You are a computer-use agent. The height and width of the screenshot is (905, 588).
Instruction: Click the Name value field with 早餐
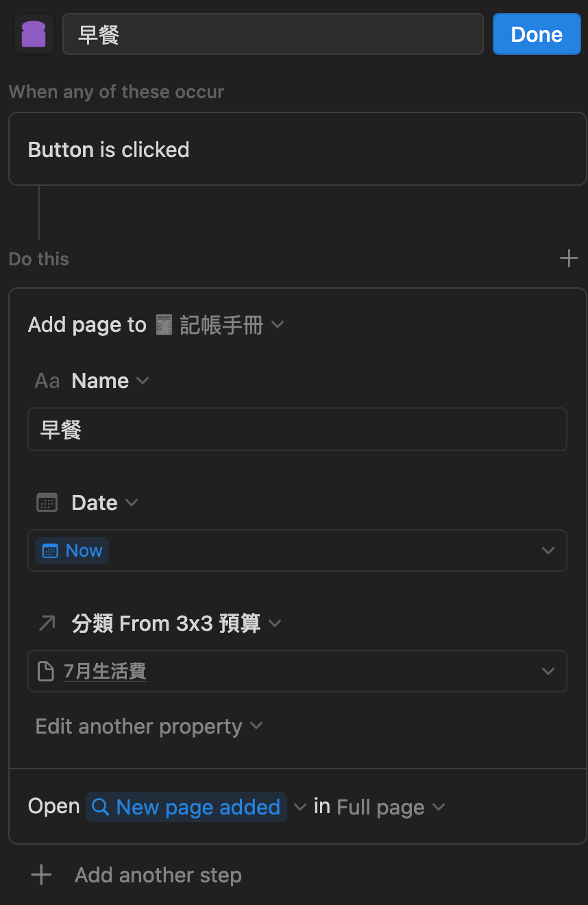tap(297, 430)
